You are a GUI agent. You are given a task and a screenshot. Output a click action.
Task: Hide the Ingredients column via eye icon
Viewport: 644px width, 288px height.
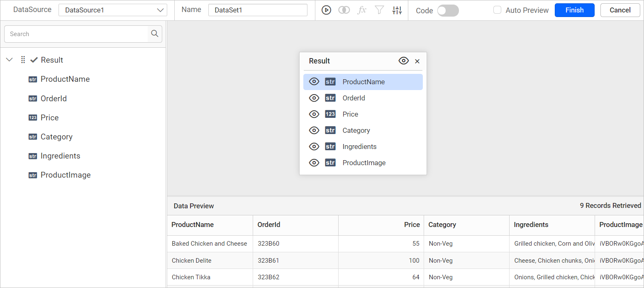(314, 146)
